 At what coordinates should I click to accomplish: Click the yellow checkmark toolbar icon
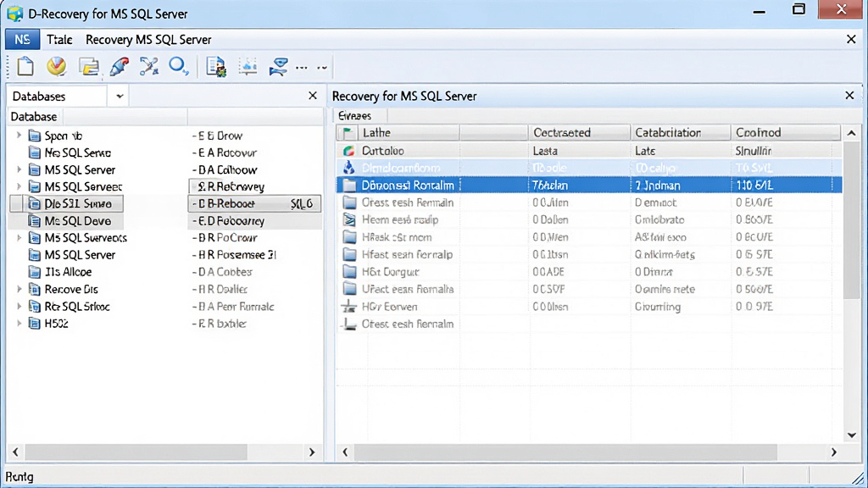click(57, 66)
